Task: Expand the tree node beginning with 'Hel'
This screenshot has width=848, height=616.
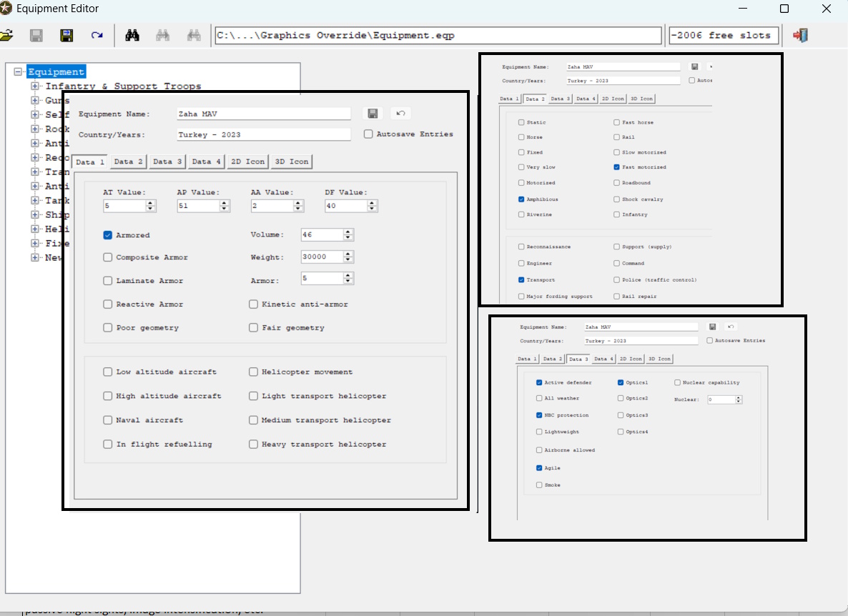Action: pyautogui.click(x=34, y=229)
